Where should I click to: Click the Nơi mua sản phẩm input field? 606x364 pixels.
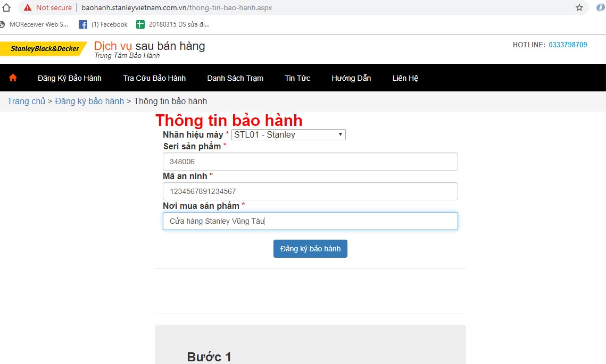(310, 221)
